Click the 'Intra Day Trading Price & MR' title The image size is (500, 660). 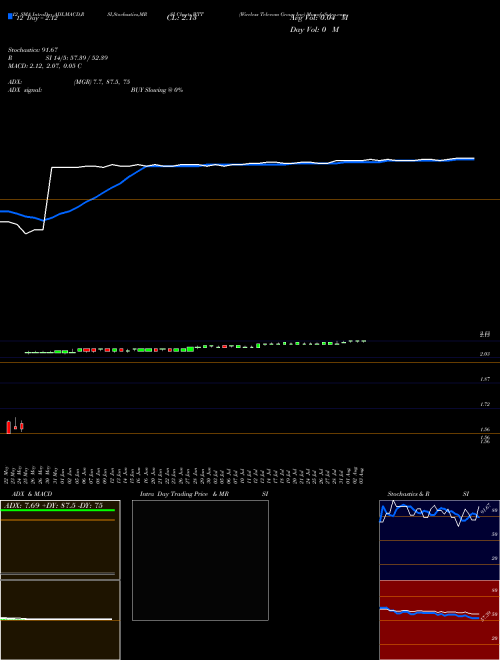[184, 494]
